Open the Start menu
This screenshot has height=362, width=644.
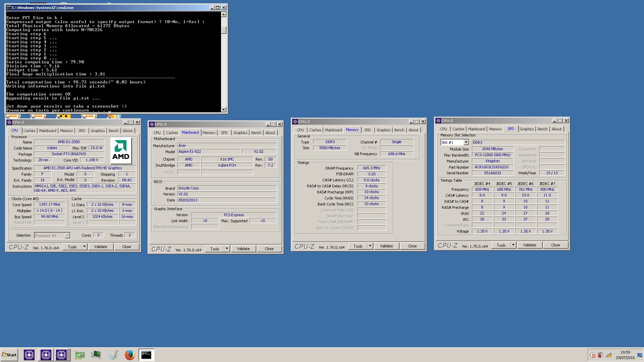pos(9,355)
